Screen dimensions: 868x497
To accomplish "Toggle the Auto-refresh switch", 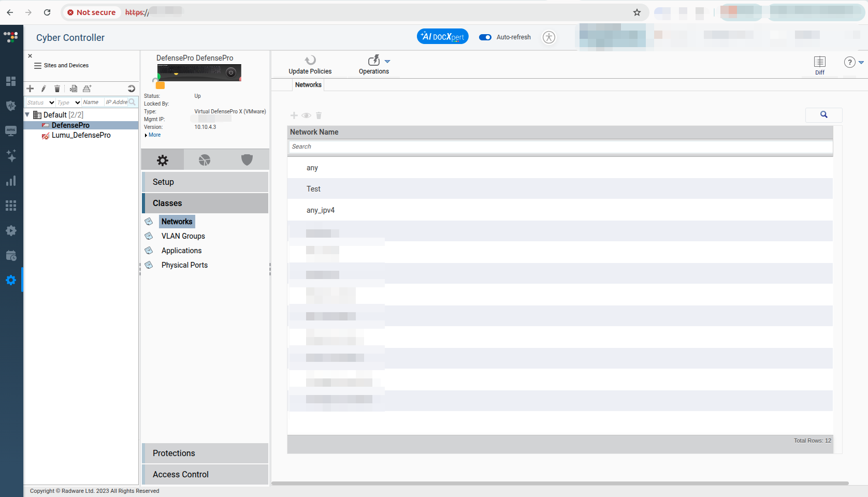I will tap(485, 37).
